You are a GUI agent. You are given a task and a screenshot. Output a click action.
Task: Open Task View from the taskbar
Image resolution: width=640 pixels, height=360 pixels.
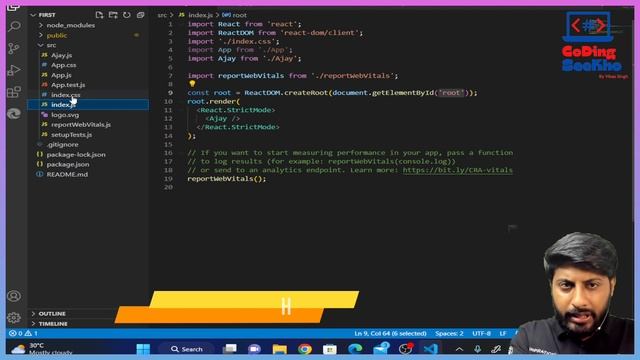point(229,349)
